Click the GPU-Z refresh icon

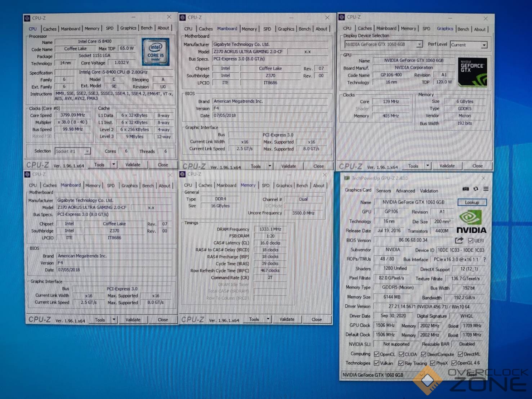pos(476,189)
